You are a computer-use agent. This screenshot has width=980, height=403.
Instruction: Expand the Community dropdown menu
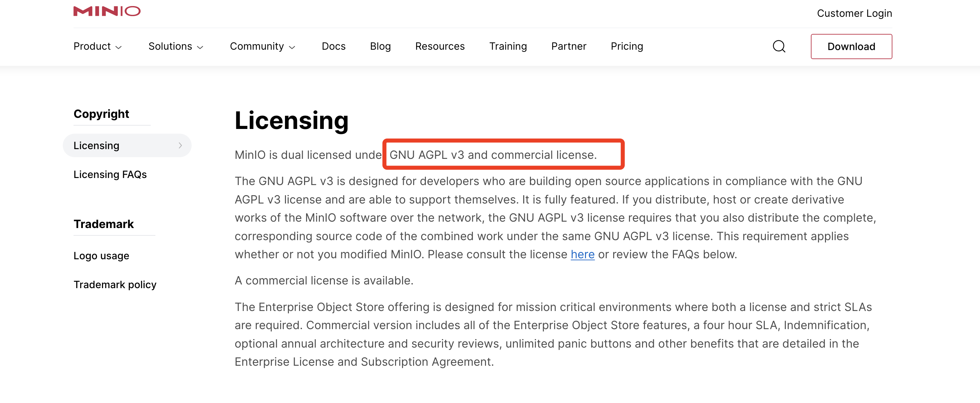pyautogui.click(x=263, y=46)
